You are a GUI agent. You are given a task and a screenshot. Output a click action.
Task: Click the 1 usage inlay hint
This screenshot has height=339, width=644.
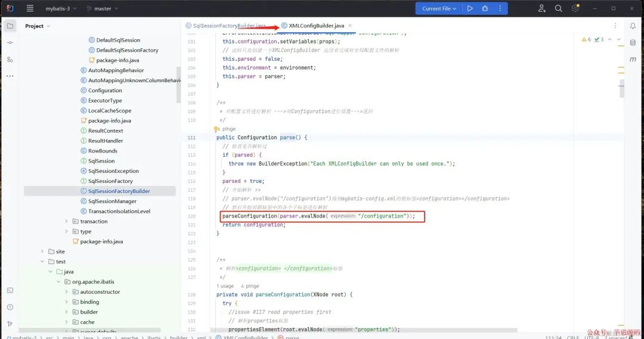point(225,286)
